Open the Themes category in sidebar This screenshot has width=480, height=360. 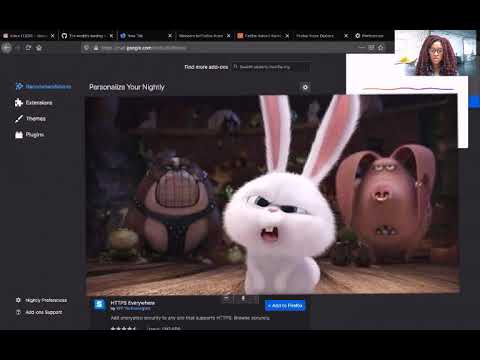30,119
